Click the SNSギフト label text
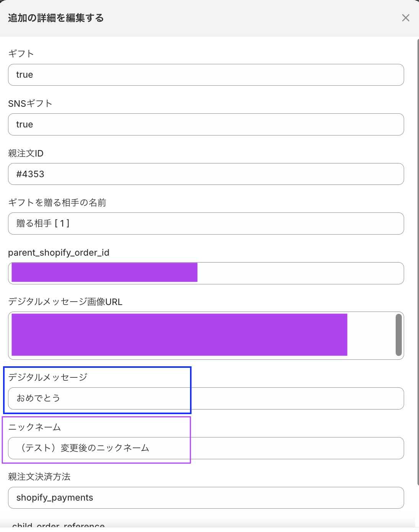Viewport: 419px width, 532px height. pyautogui.click(x=30, y=104)
